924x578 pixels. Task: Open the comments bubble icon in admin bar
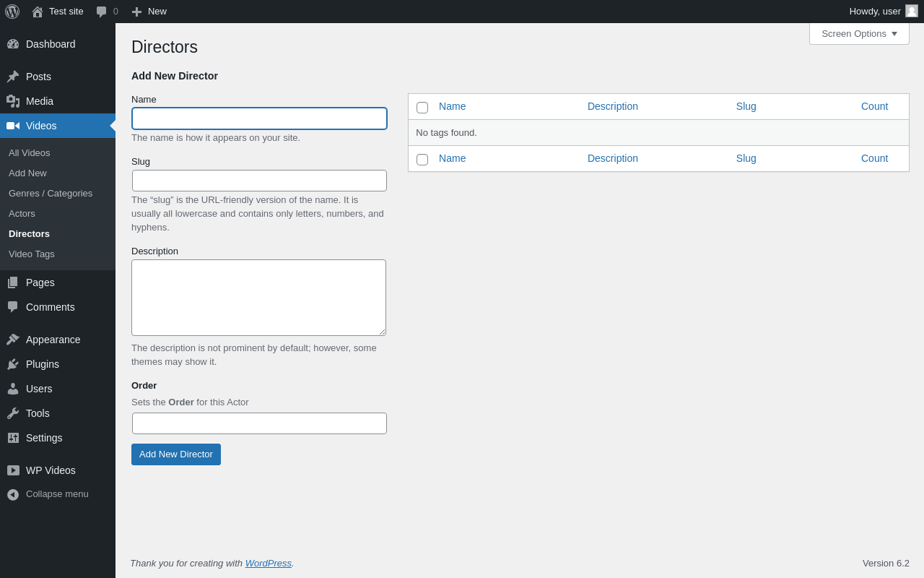(102, 12)
